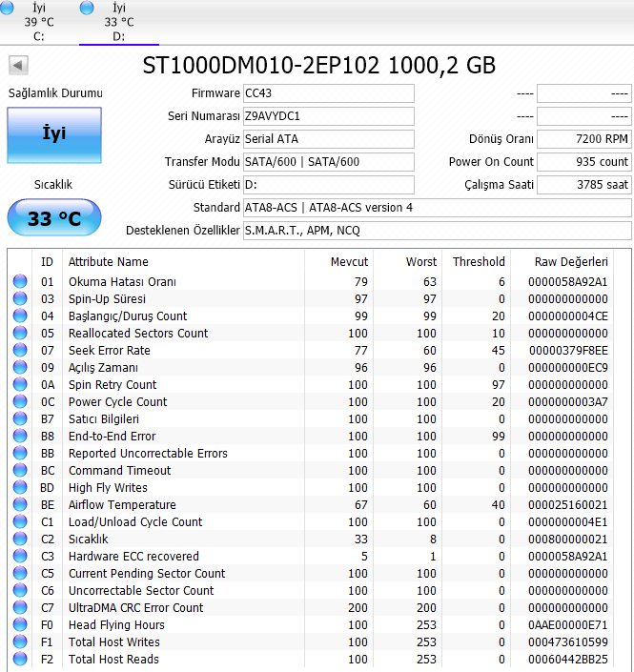Select the C: drive tab

click(x=39, y=22)
